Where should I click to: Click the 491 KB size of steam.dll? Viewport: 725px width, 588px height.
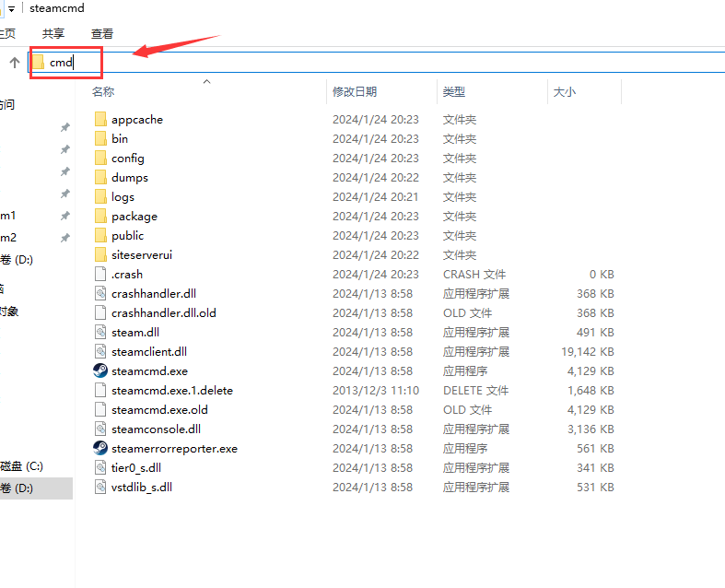(x=595, y=332)
